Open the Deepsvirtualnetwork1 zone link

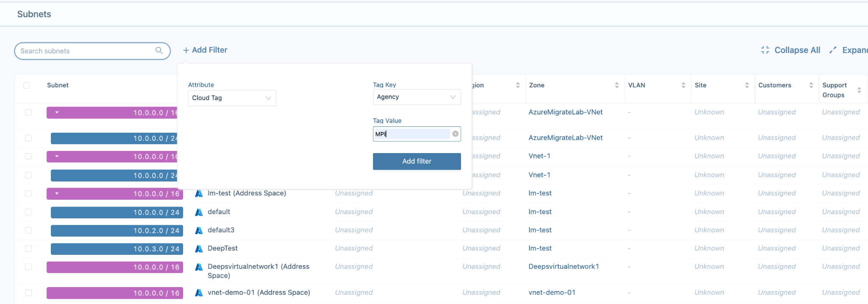tap(564, 267)
